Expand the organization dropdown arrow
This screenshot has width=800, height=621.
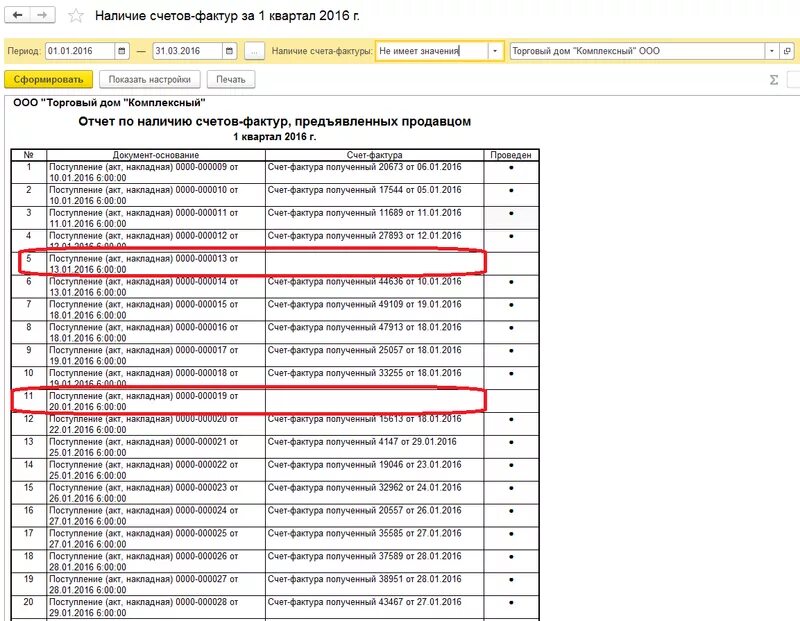pos(772,51)
